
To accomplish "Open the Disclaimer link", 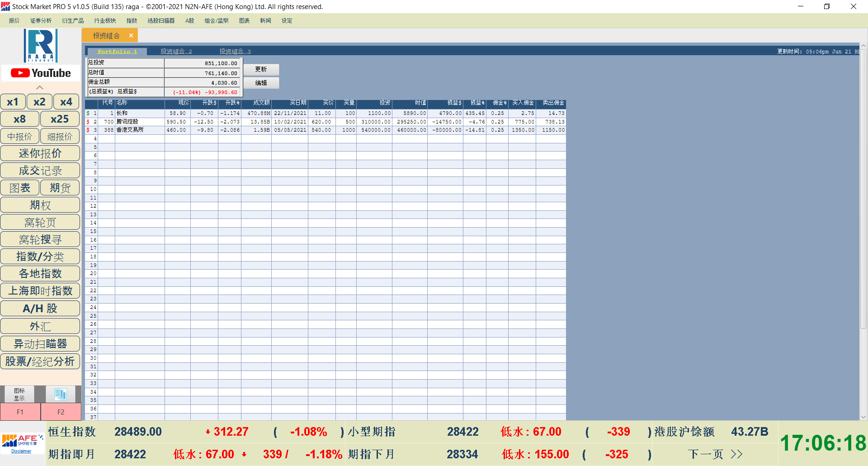I will (x=21, y=451).
